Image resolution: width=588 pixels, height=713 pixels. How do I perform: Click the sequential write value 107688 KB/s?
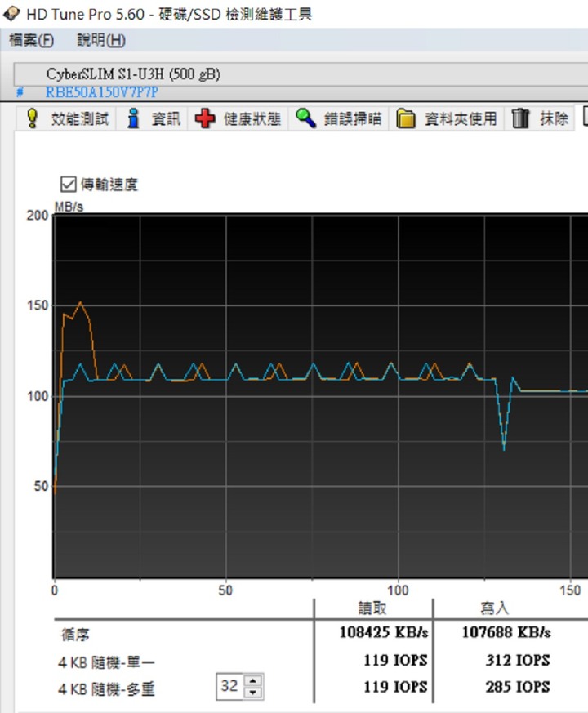point(506,632)
